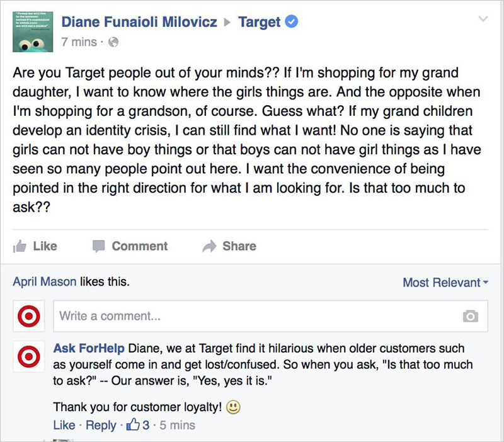Viewport: 504px width, 442px height.
Task: Open Ask ForHelp's profile
Action: (89, 348)
